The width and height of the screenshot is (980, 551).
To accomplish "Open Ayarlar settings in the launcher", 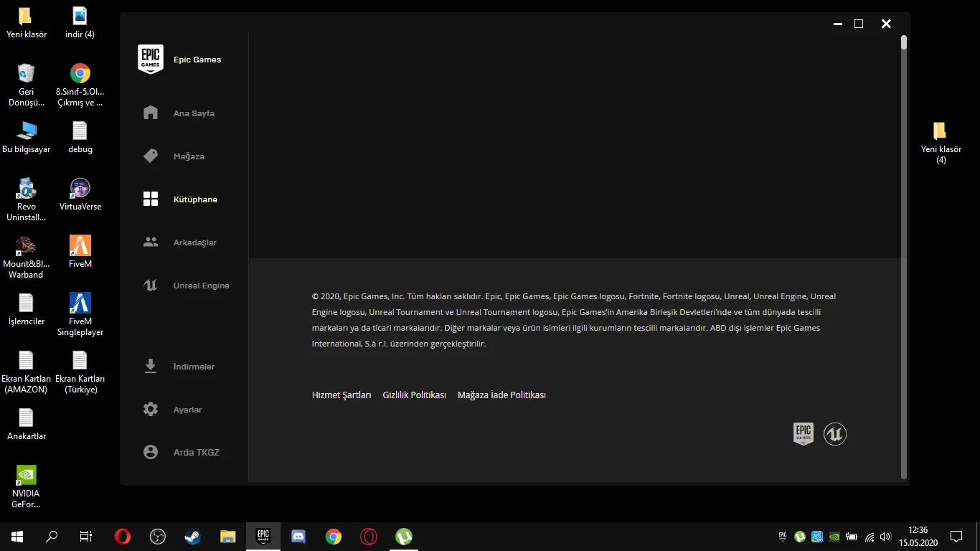I will (x=173, y=410).
